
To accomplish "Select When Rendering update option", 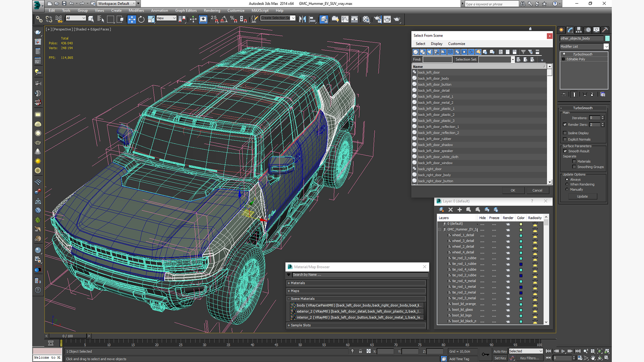I will 567,184.
